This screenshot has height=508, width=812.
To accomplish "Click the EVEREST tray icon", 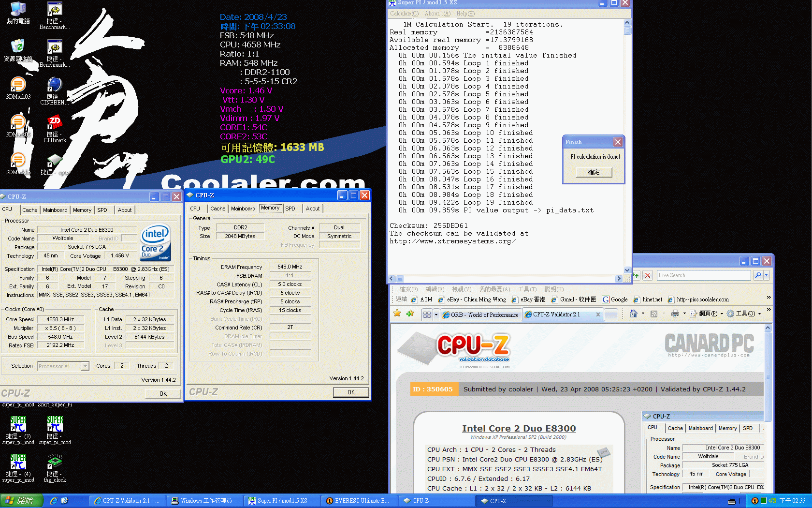I will pyautogui.click(x=754, y=501).
